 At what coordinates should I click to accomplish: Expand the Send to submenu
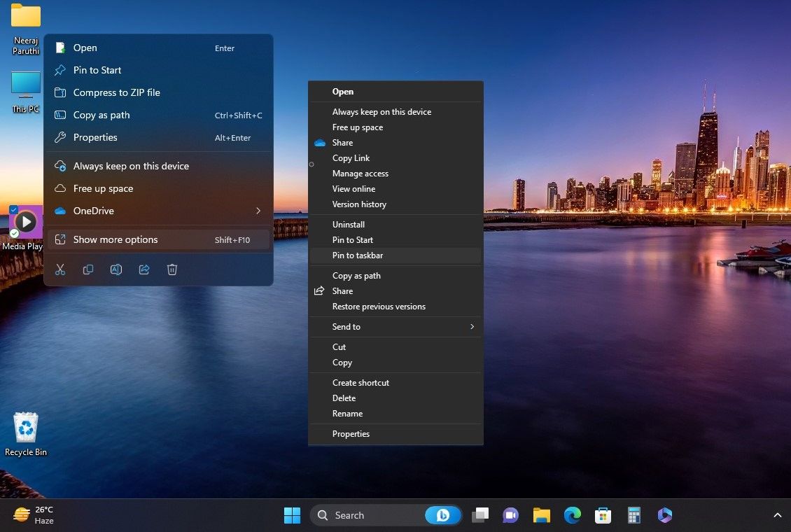pyautogui.click(x=472, y=326)
